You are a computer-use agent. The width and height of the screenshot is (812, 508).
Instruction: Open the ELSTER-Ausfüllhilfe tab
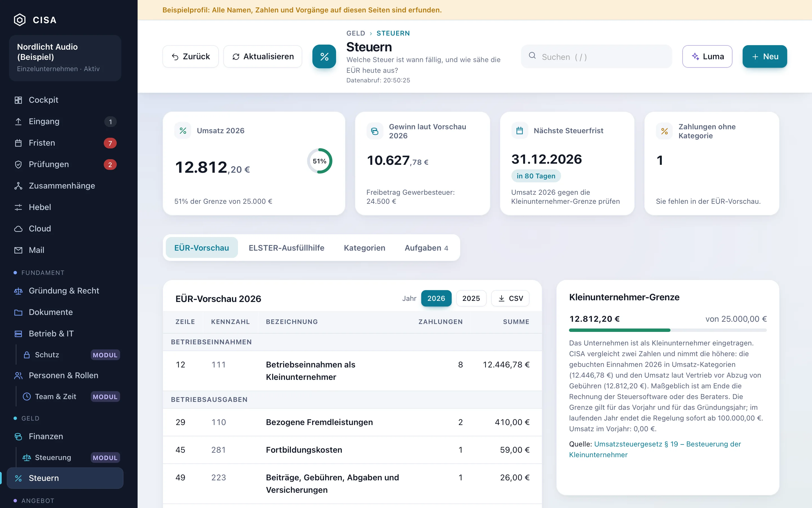click(x=286, y=248)
